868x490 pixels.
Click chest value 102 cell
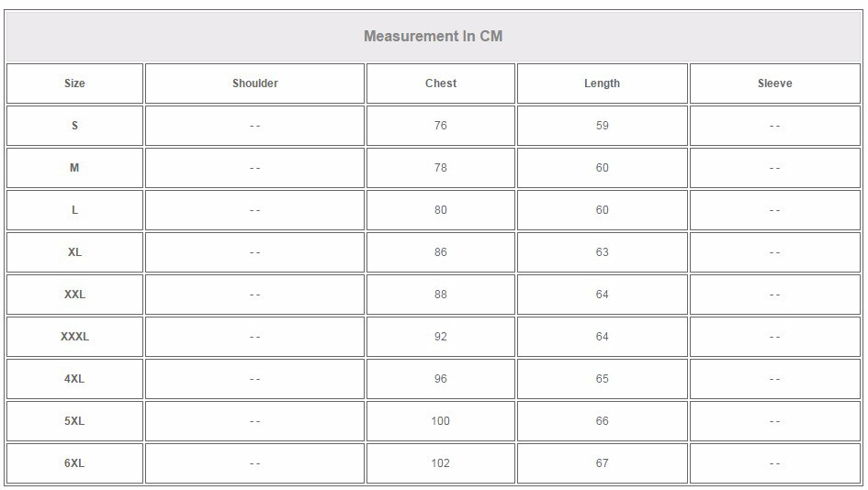click(x=441, y=463)
